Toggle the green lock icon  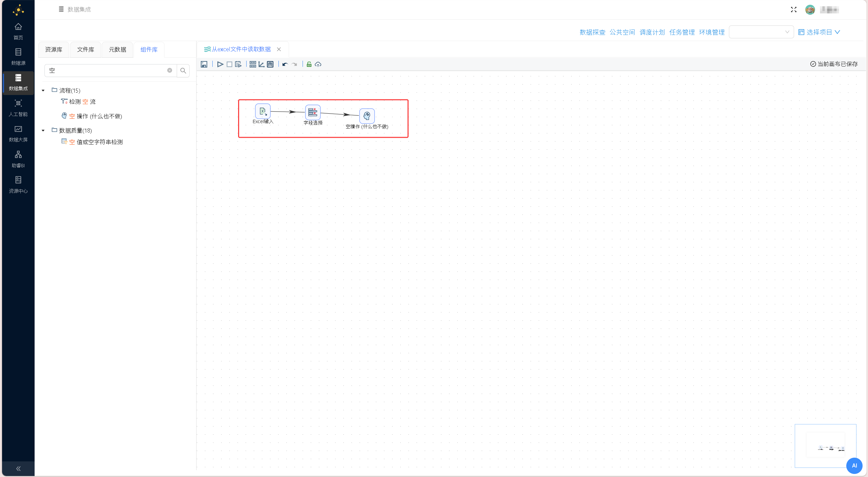(309, 64)
